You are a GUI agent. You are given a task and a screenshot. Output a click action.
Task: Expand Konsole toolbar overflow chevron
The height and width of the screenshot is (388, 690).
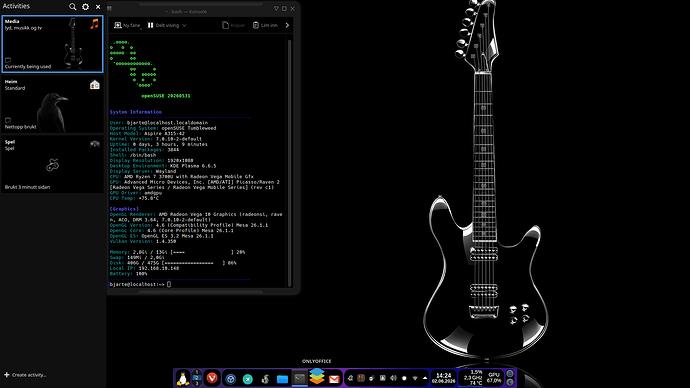point(287,26)
